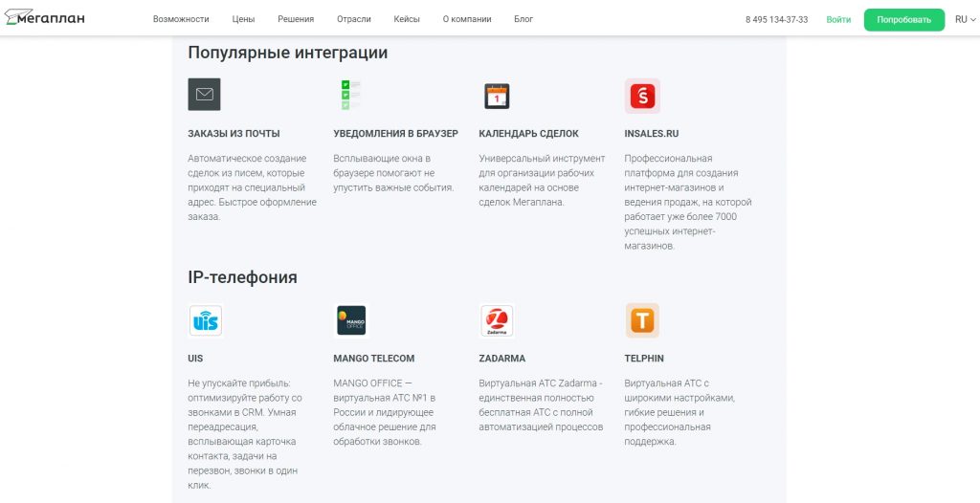980x503 pixels.
Task: Click the description starting Универсальный инструмент
Action: pos(542,181)
